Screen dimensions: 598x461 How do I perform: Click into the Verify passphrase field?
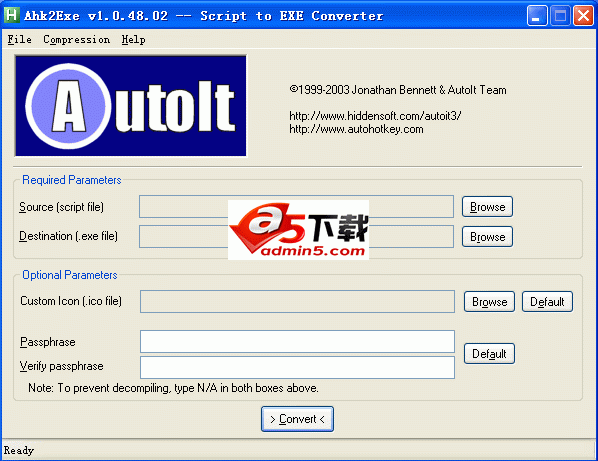(297, 367)
